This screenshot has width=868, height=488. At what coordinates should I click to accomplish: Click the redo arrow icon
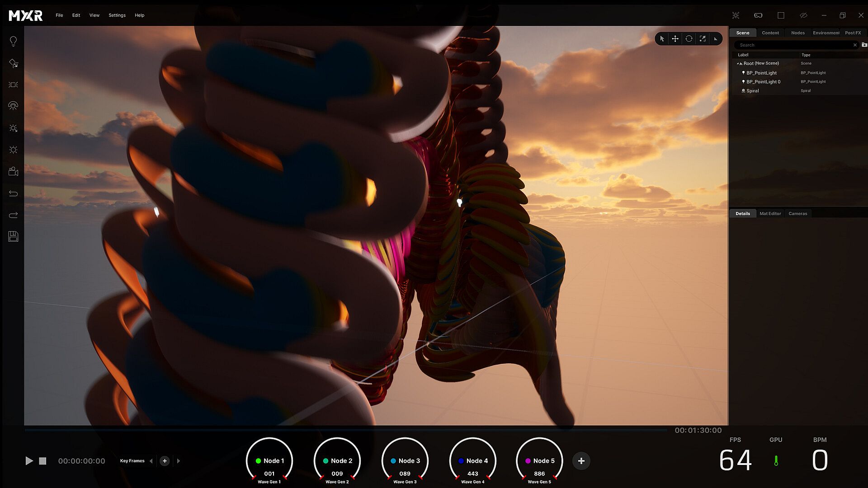click(13, 215)
